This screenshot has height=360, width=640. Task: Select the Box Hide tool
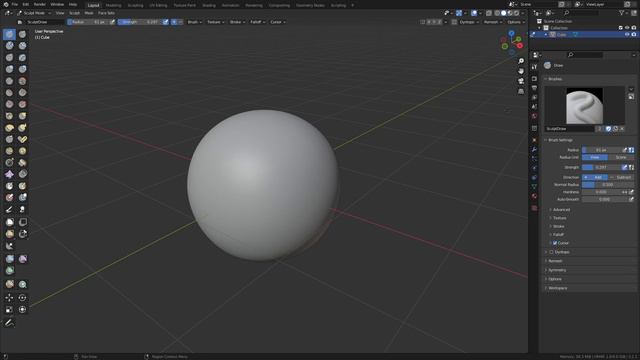[x=22, y=222]
